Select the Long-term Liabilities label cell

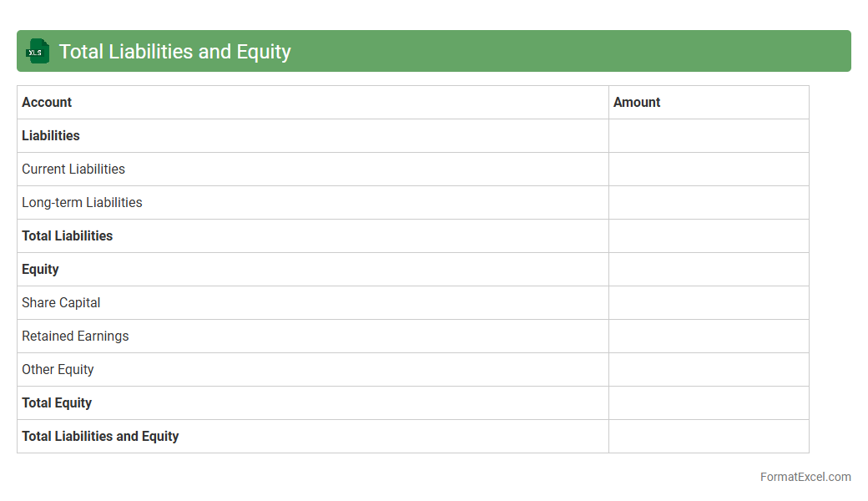82,202
